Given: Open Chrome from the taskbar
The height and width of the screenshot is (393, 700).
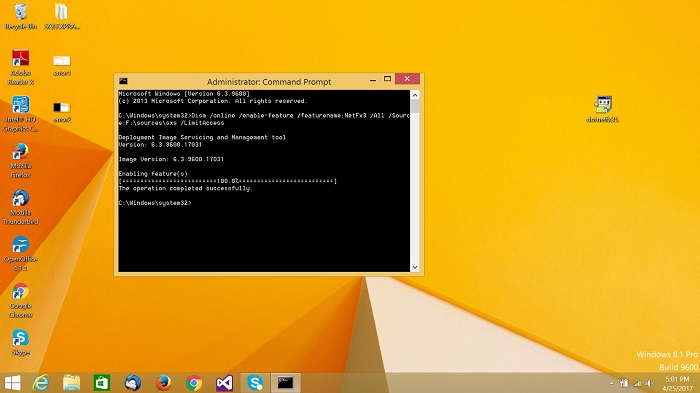Looking at the screenshot, I should click(194, 383).
